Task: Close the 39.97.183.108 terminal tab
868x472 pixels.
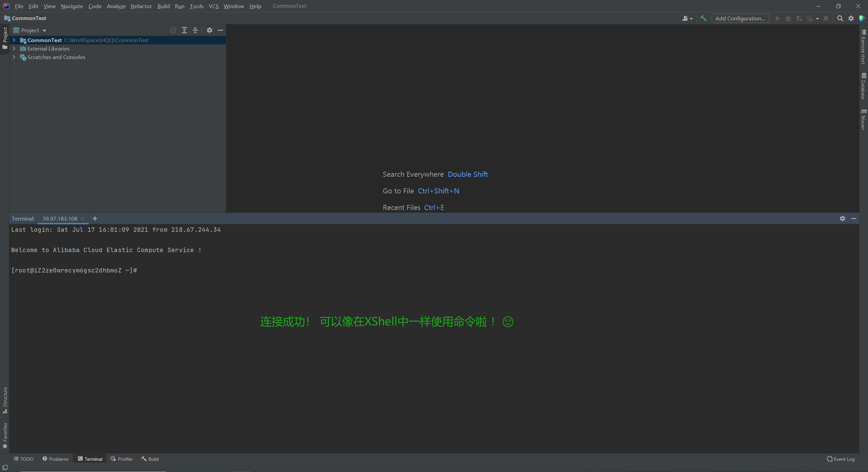Action: (x=82, y=219)
